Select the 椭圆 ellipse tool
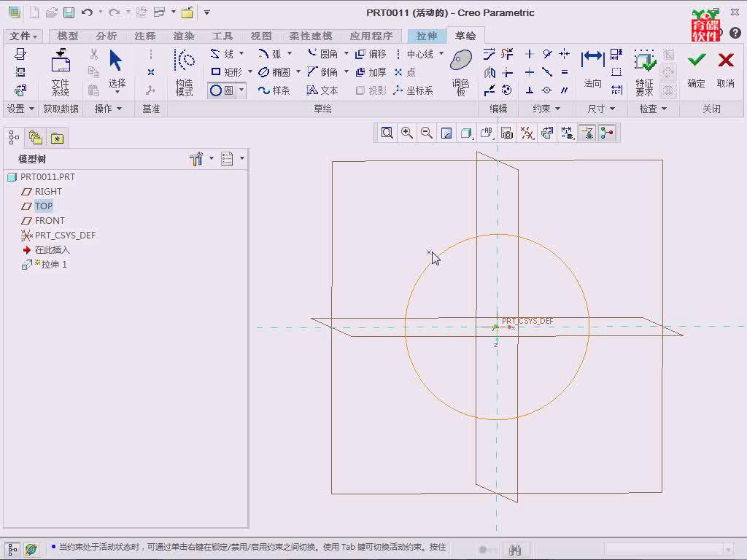This screenshot has width=747, height=560. (x=274, y=72)
